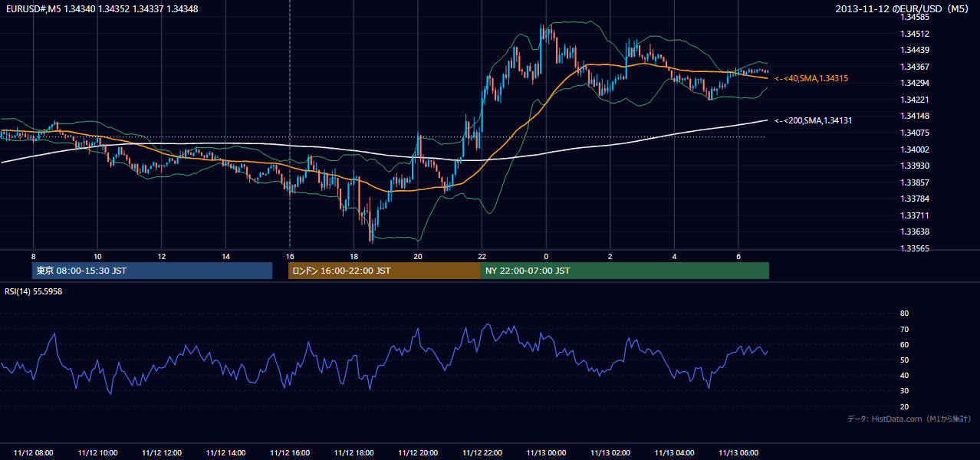The image size is (980, 460).
Task: Click the 11/13 06:00 time label
Action: 738,453
